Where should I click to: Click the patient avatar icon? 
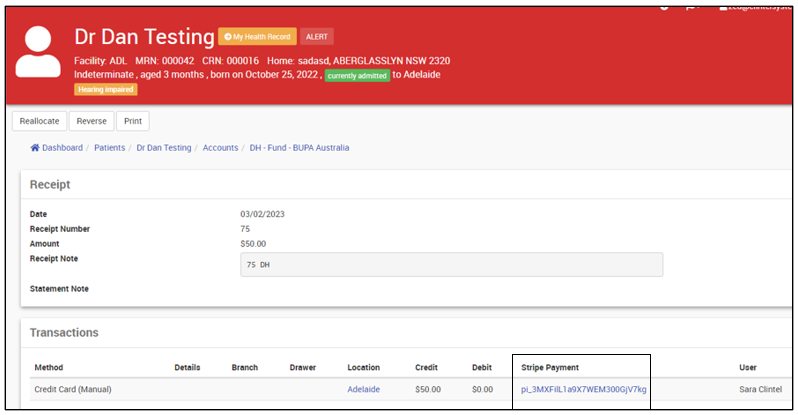[x=38, y=51]
